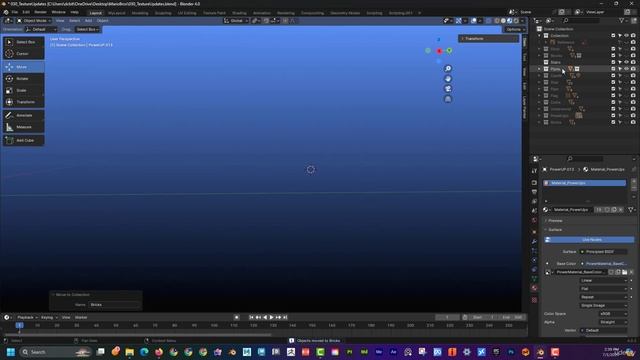Image resolution: width=640 pixels, height=360 pixels.
Task: Switch perspective/orthographic view gizmo icon
Action: pos(448,99)
